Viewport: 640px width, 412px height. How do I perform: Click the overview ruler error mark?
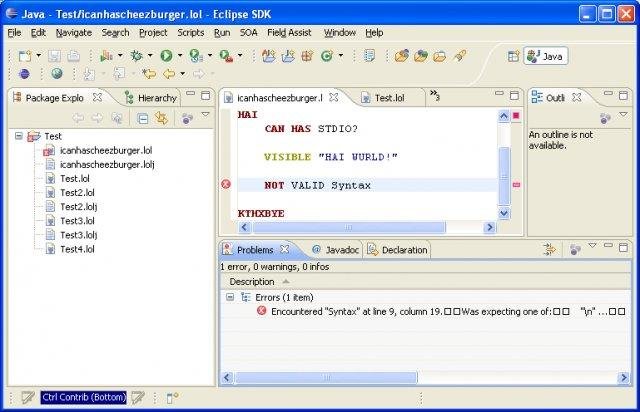pyautogui.click(x=516, y=185)
